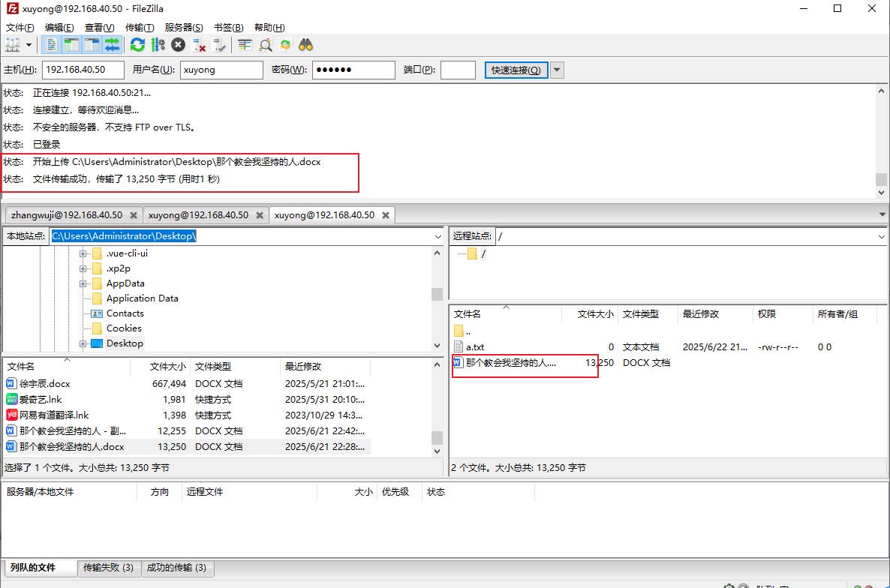Viewport: 890px width, 588px height.
Task: Click the 端口 port input field
Action: 457,70
